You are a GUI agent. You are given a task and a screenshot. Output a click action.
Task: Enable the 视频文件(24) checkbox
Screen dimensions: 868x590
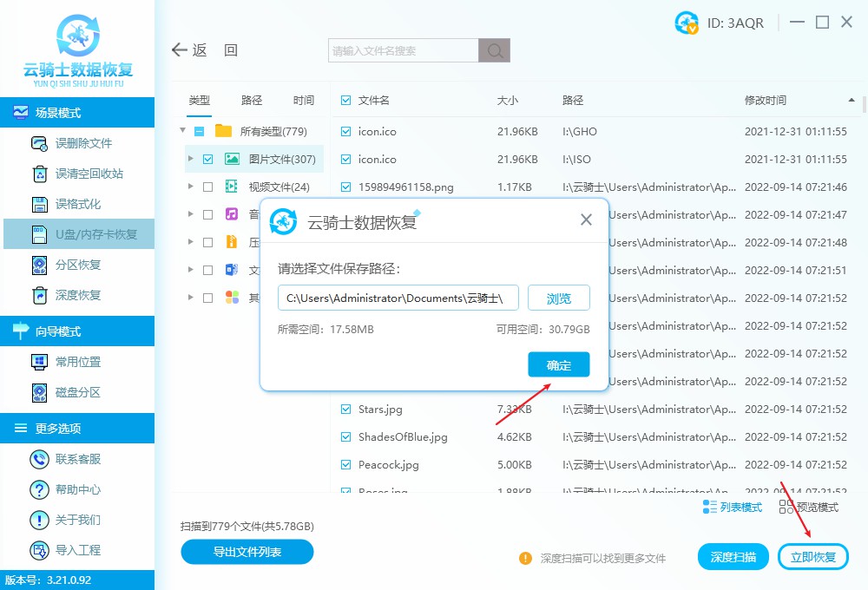click(x=207, y=185)
